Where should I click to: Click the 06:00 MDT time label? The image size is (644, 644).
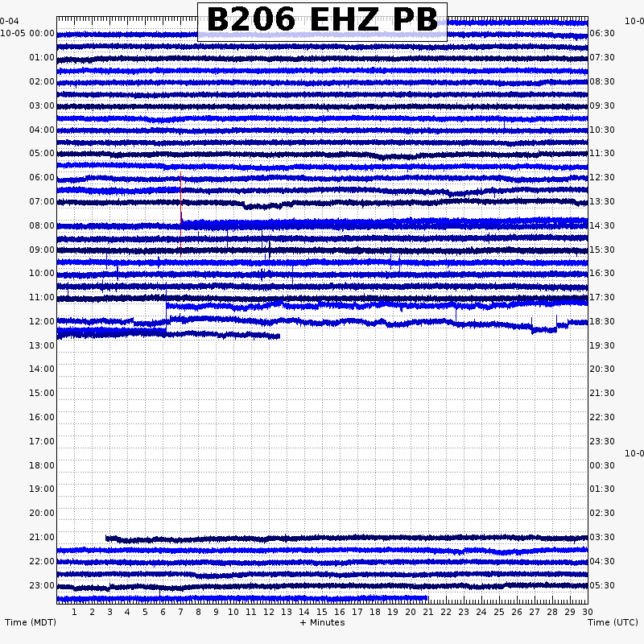[42, 177]
